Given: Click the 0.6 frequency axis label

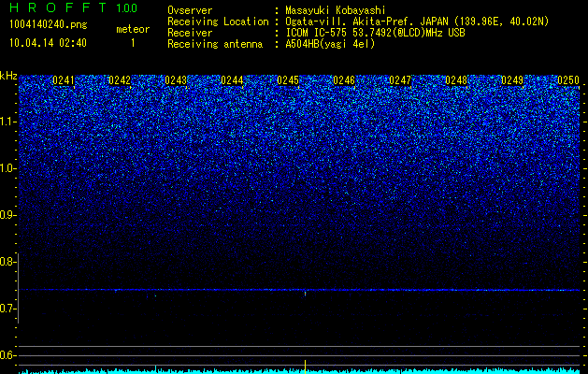Looking at the screenshot, I should pos(7,355).
